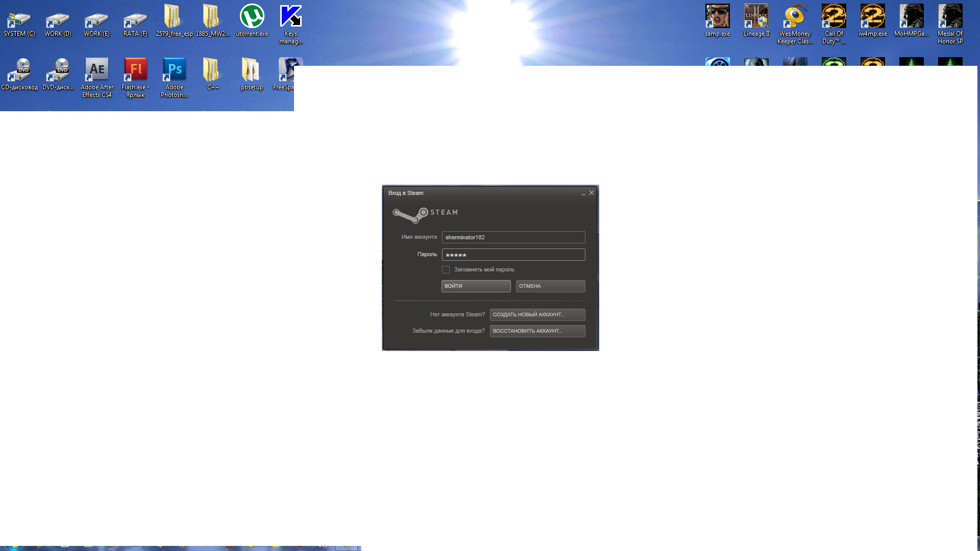
Task: Open the 2579_free_esp folder
Action: pyautogui.click(x=174, y=21)
